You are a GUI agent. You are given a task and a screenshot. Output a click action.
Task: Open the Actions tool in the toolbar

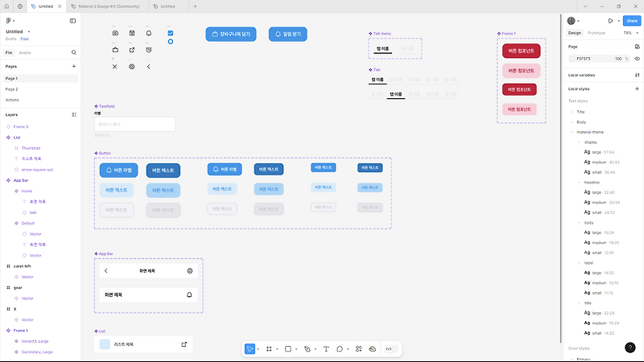[358, 349]
